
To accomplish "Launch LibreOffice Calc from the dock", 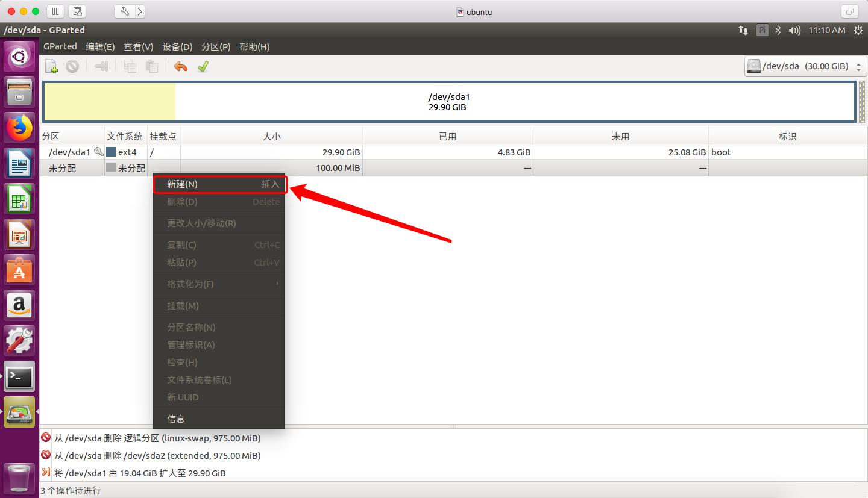I will coord(20,199).
